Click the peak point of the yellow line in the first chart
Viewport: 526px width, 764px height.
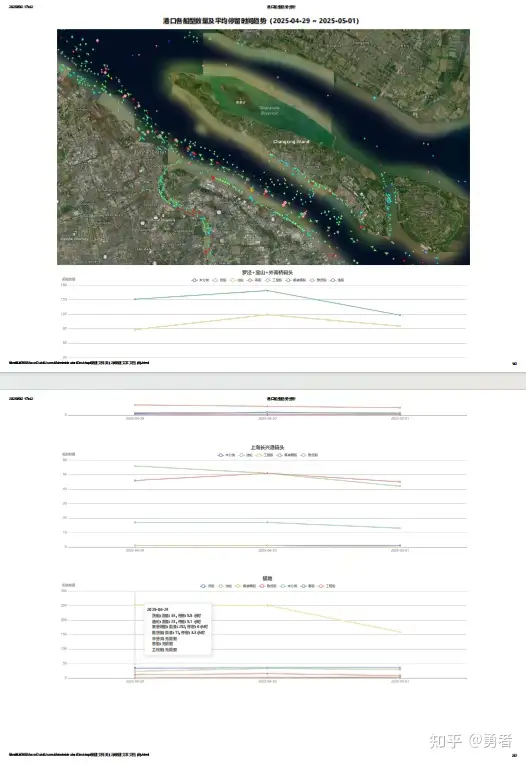[x=267, y=315]
